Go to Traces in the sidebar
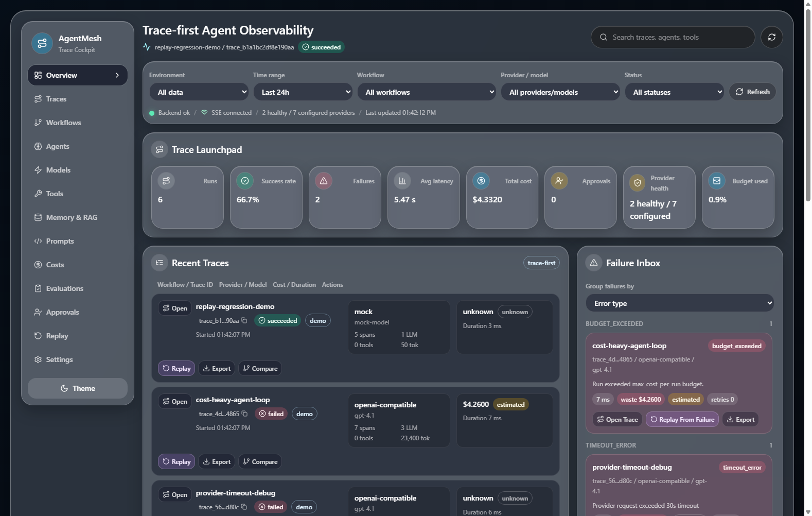This screenshot has width=812, height=516. click(78, 99)
